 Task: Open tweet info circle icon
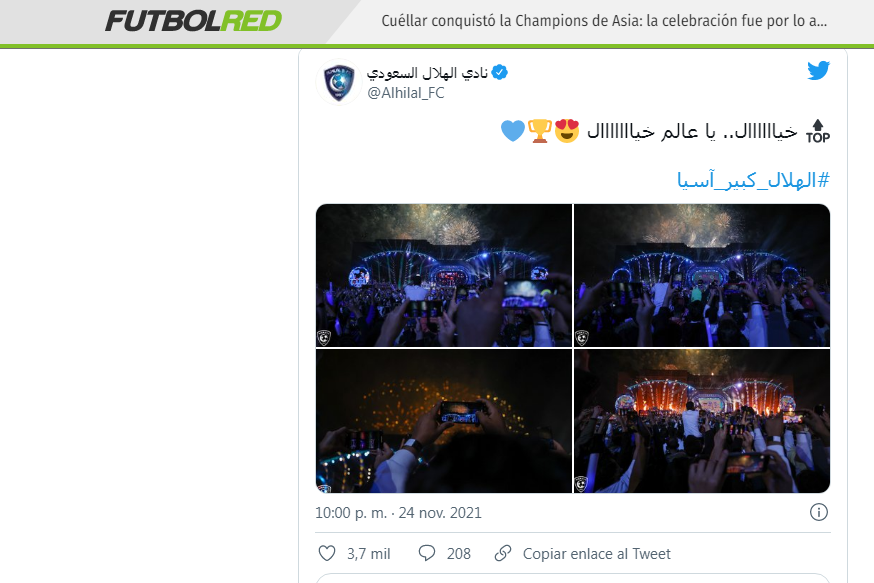click(x=818, y=512)
